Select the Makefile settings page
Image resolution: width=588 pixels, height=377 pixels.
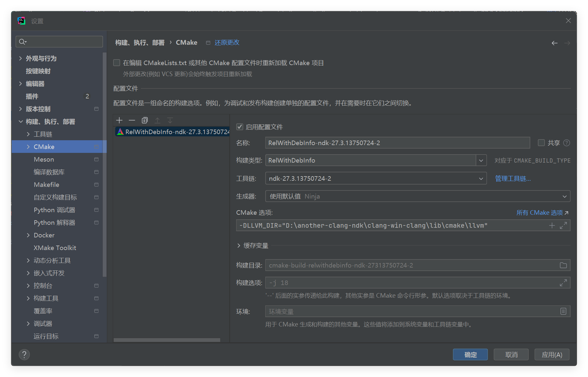coord(47,185)
